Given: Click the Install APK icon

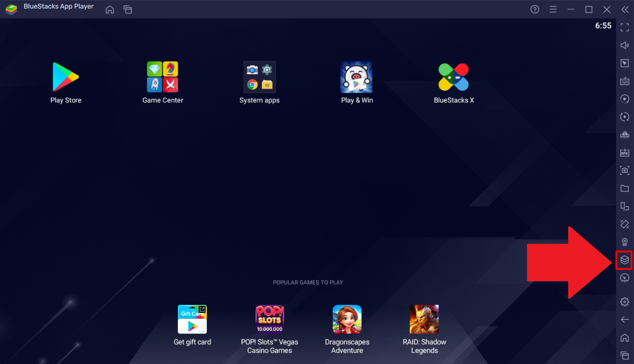Looking at the screenshot, I should click(625, 152).
